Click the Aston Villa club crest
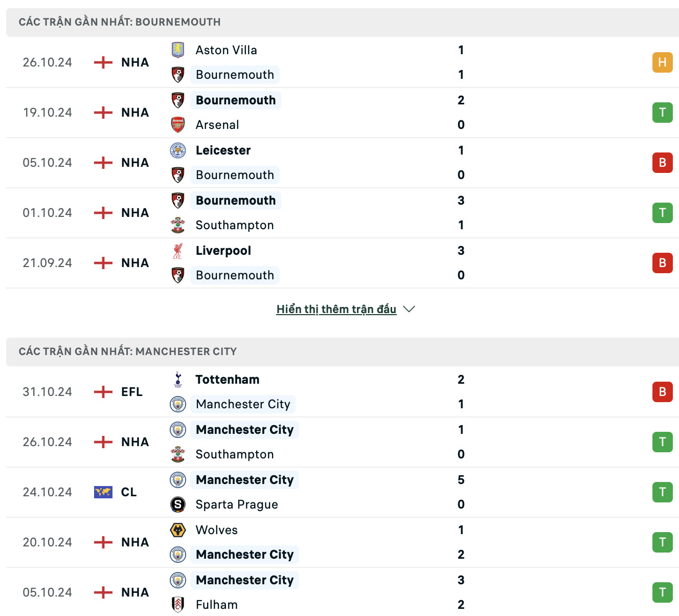 click(x=178, y=50)
